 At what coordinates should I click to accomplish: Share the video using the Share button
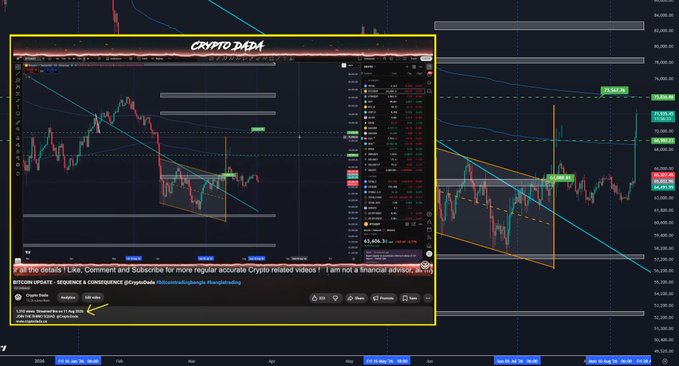point(356,298)
